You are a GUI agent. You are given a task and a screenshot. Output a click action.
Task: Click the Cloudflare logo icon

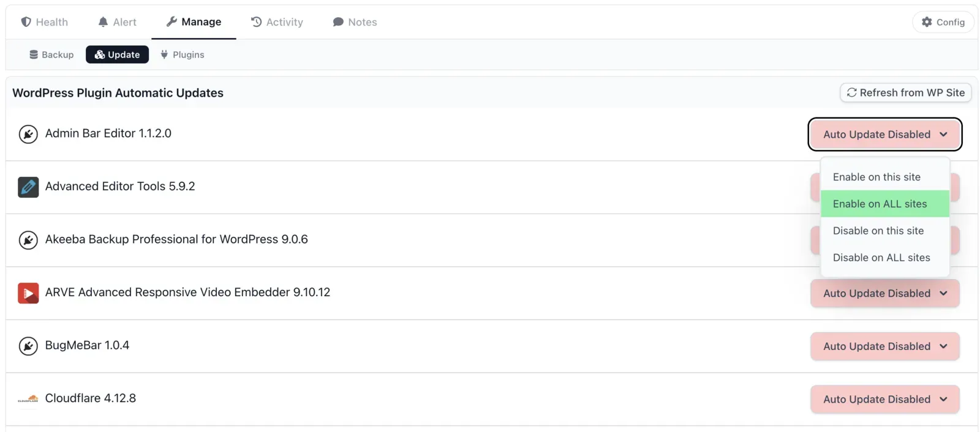tap(28, 399)
